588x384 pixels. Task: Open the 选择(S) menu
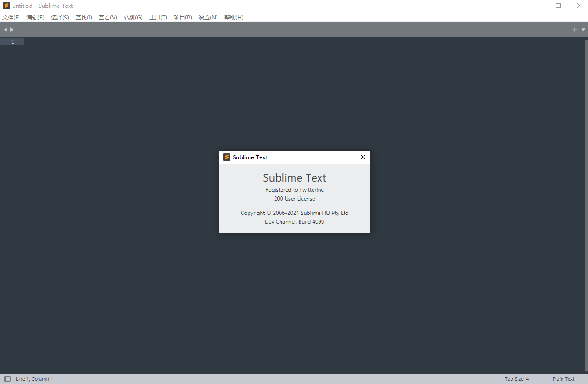[60, 18]
